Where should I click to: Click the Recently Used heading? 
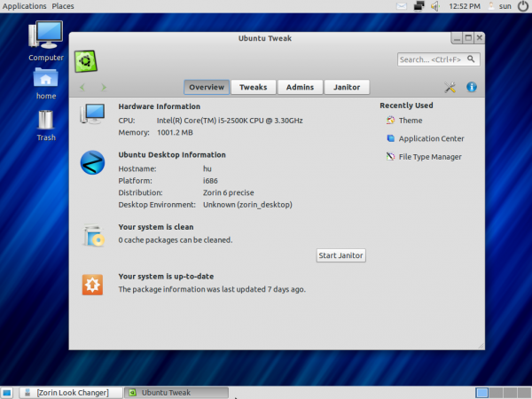tap(406, 106)
